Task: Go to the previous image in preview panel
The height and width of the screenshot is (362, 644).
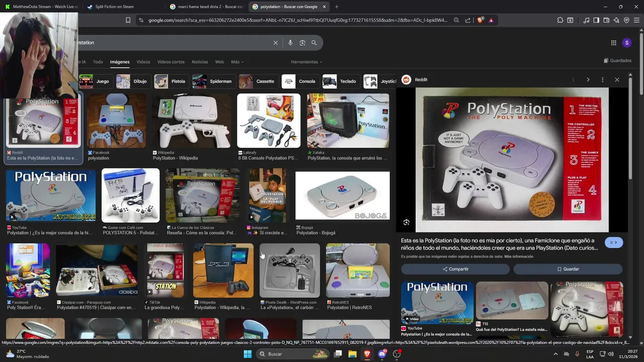Action: [x=573, y=79]
